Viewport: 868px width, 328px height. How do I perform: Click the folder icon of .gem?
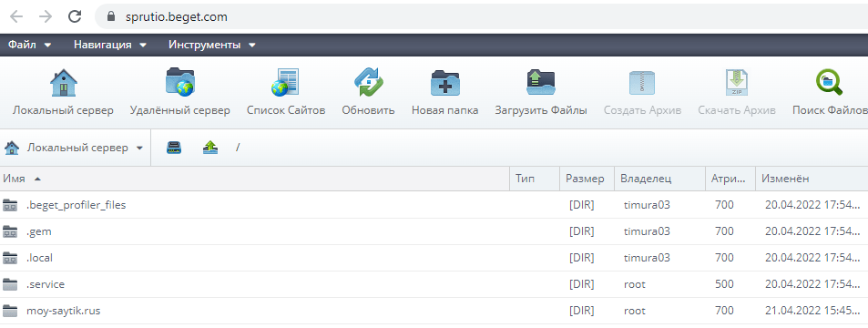click(x=10, y=231)
